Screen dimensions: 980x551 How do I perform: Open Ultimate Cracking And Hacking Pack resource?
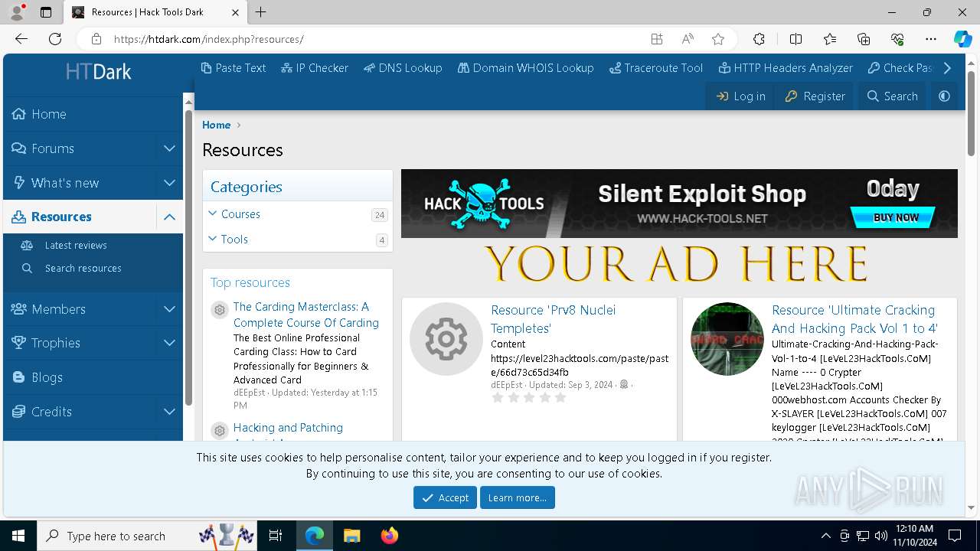pyautogui.click(x=854, y=319)
